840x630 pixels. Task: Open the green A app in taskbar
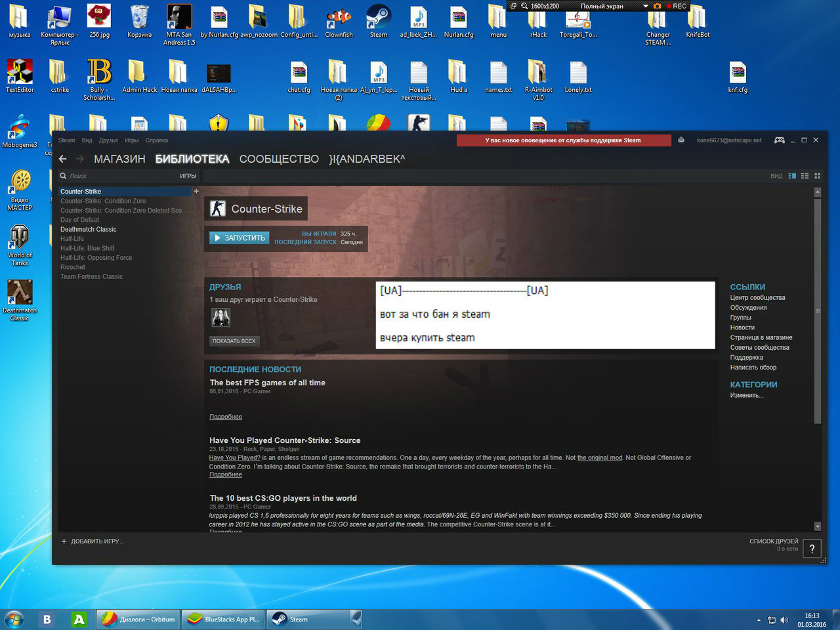pyautogui.click(x=79, y=619)
